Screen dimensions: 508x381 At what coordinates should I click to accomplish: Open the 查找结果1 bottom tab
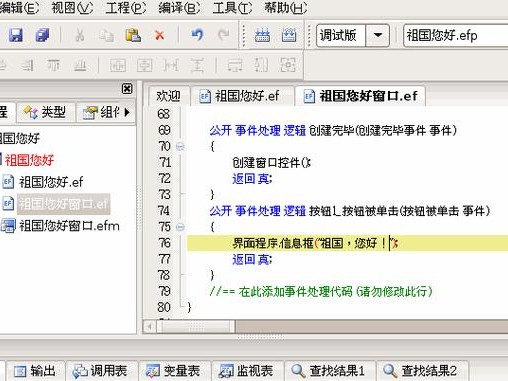click(x=329, y=371)
